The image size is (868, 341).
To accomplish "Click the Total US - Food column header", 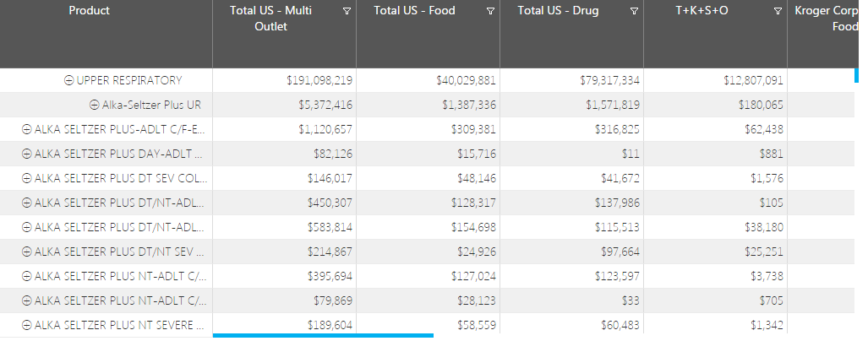I will click(x=414, y=11).
